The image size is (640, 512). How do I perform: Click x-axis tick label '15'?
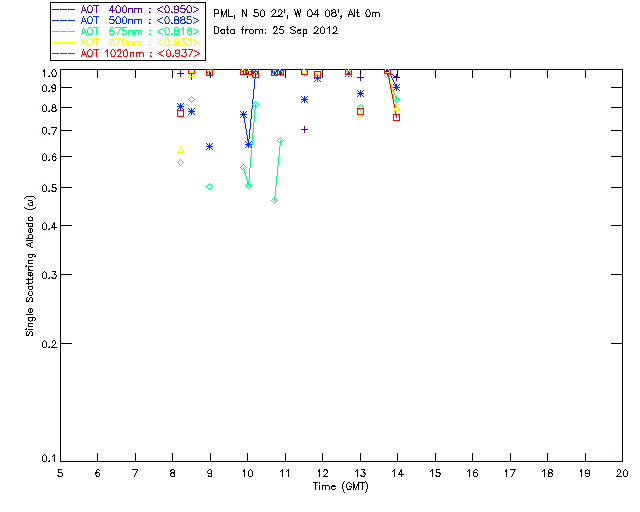coord(435,473)
